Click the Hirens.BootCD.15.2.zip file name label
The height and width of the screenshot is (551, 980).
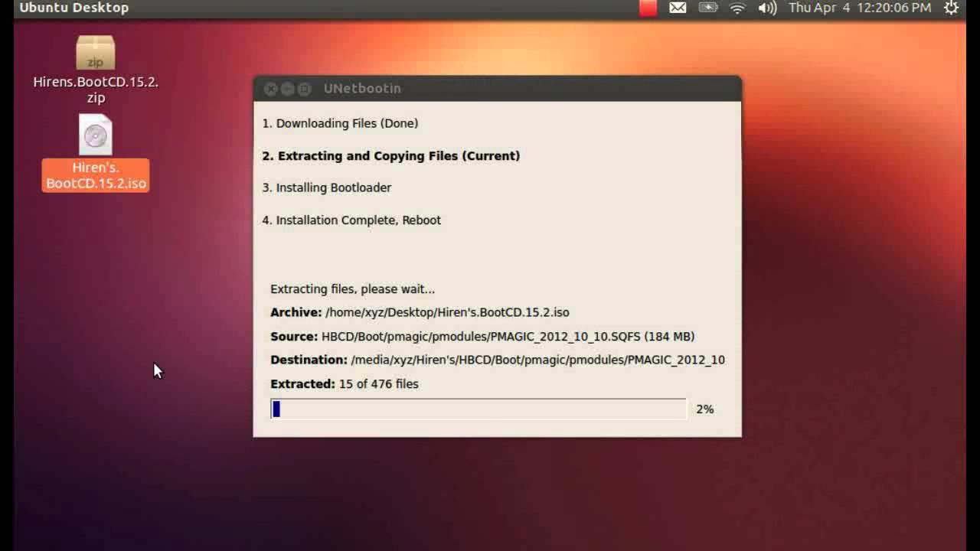pos(96,90)
